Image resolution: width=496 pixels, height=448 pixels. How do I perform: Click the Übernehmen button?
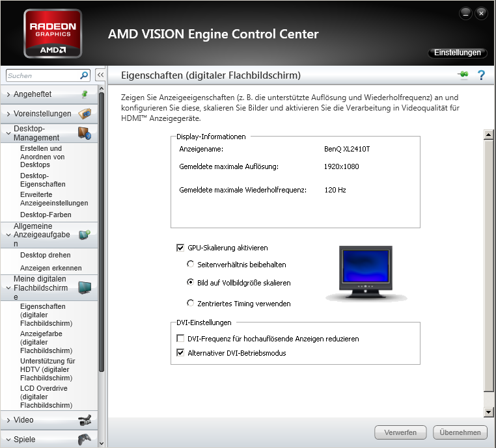point(460,432)
